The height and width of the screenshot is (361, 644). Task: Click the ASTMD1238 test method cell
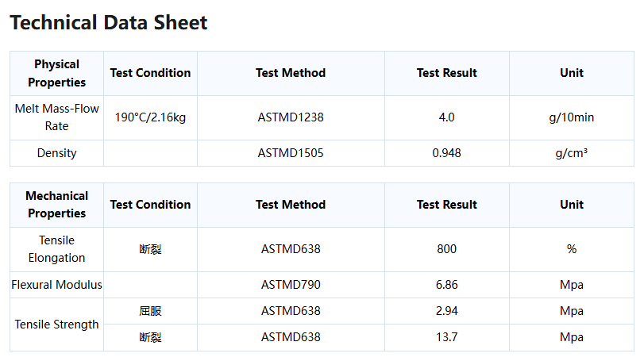(x=291, y=117)
